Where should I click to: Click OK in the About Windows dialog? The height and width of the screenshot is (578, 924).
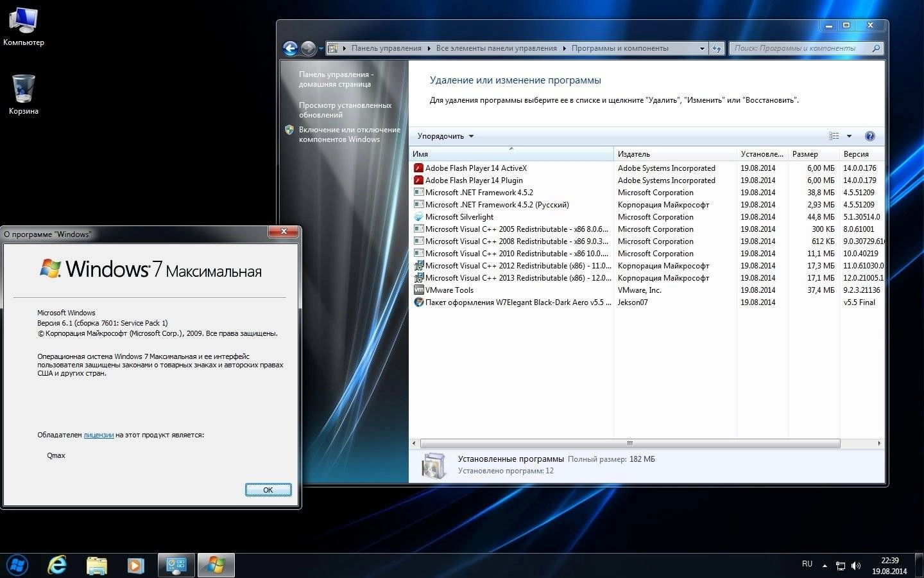[268, 490]
